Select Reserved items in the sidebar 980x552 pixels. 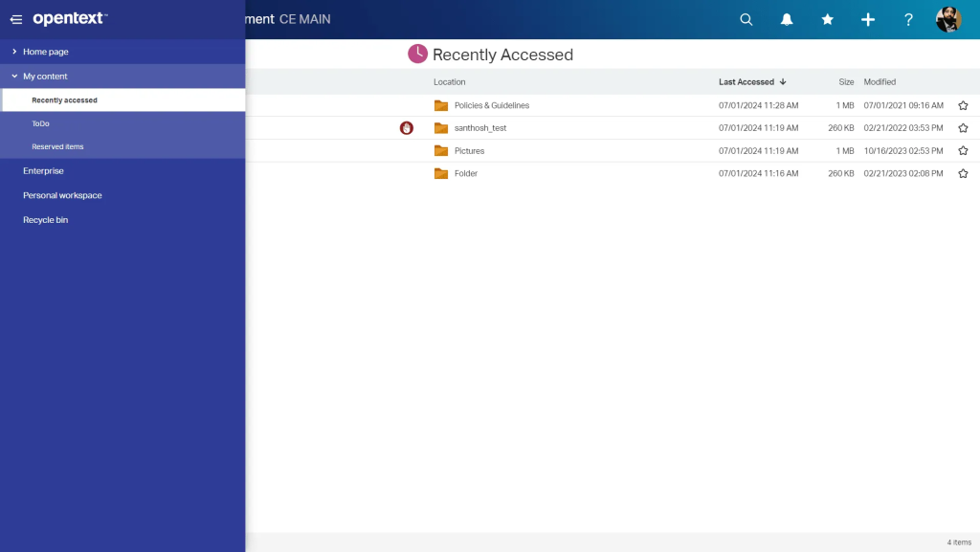pos(57,146)
